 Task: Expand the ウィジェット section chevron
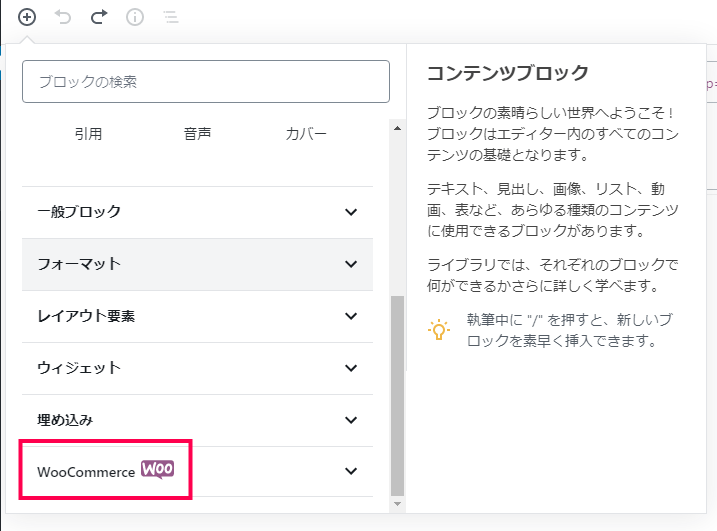[x=351, y=368]
